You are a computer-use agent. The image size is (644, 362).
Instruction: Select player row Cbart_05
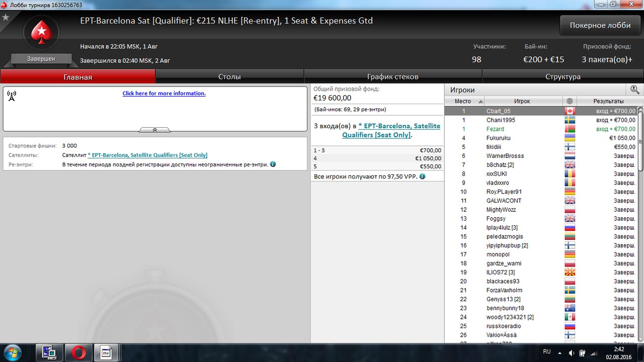541,111
